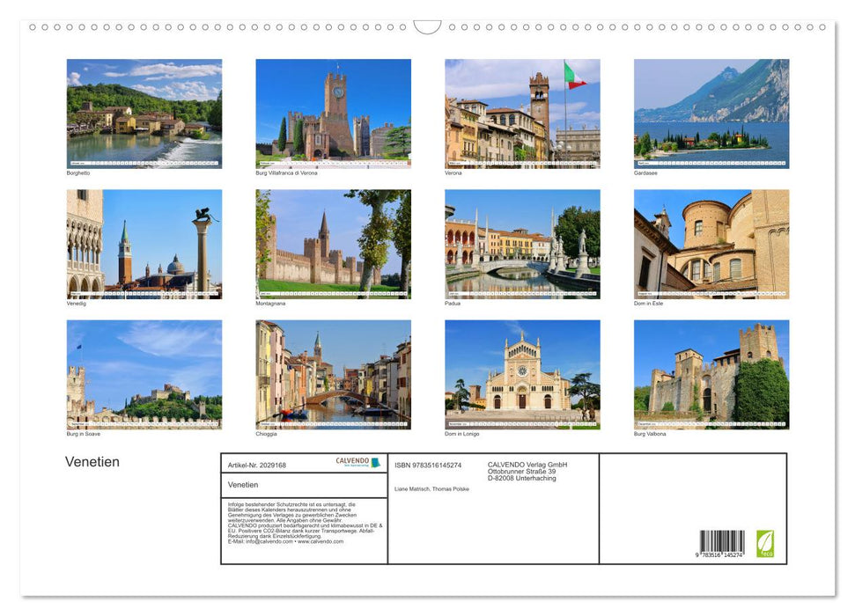Select the Padua bridge thumbnail
855x616 pixels.
[x=521, y=244]
